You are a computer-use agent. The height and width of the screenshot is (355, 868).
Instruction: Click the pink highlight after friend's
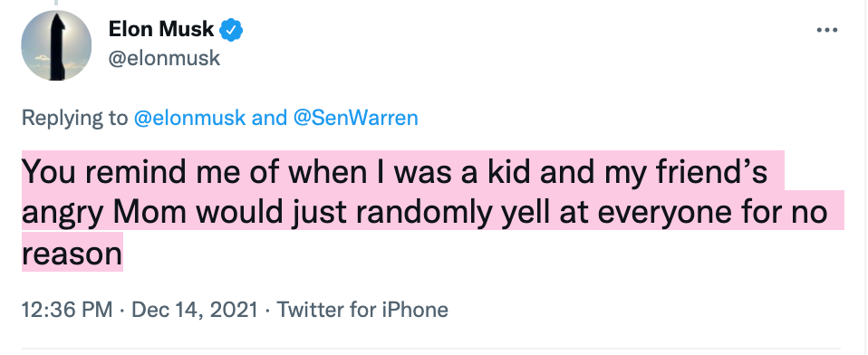(776, 171)
